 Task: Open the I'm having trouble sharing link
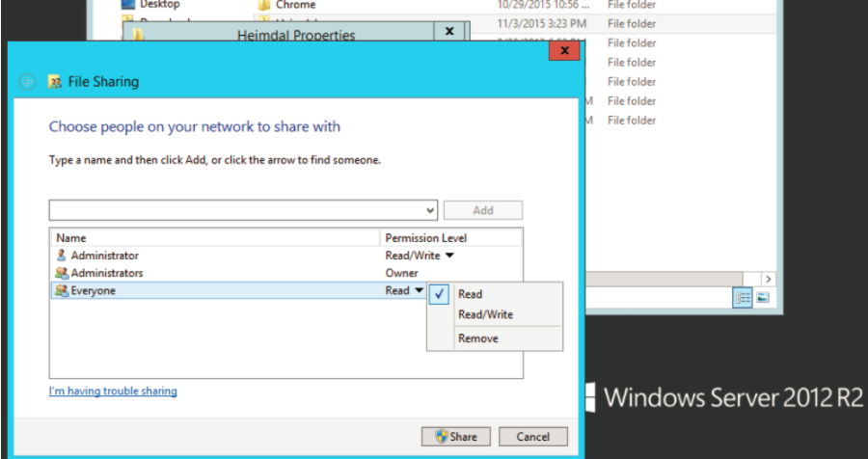[113, 391]
